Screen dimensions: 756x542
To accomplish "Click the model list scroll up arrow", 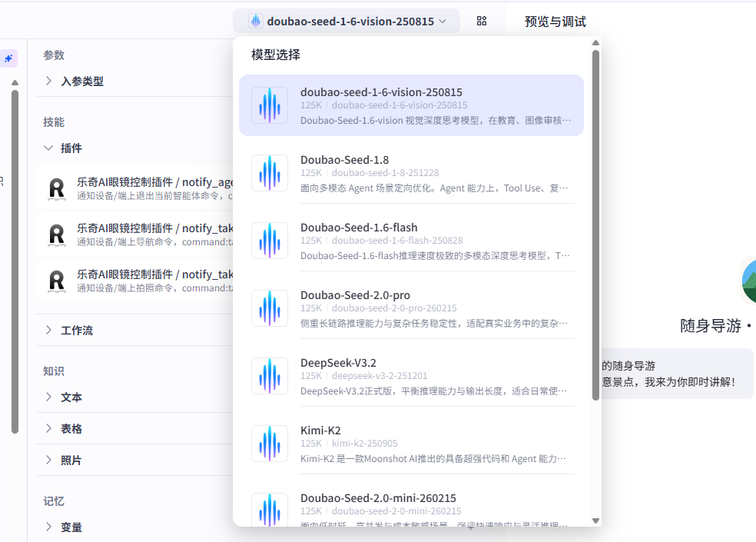I will [x=596, y=43].
